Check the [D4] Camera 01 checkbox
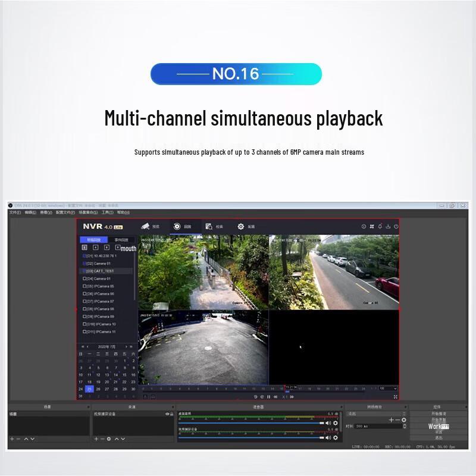Viewport: 476px width, 476px height. 84,278
